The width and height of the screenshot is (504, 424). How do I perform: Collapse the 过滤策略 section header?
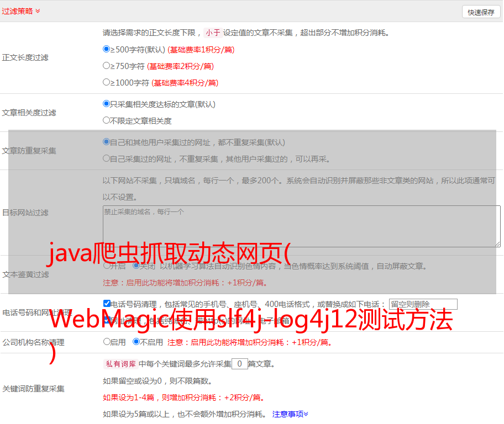(x=21, y=11)
